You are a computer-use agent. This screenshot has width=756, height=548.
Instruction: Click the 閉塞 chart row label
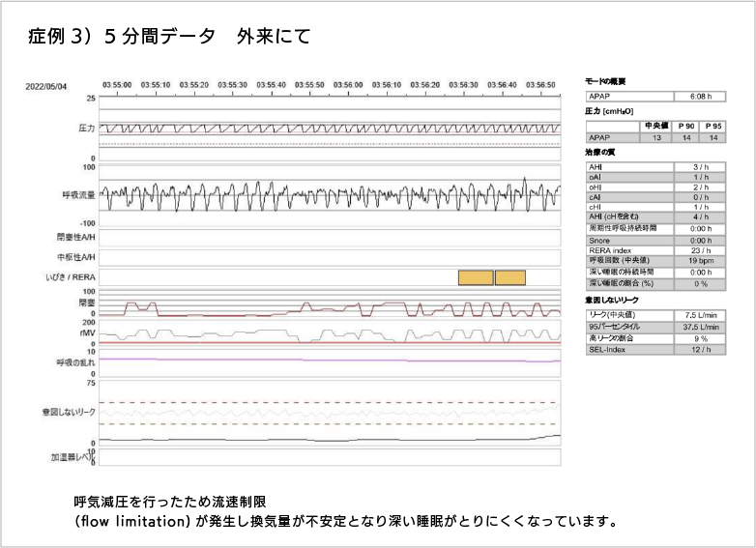coord(87,303)
